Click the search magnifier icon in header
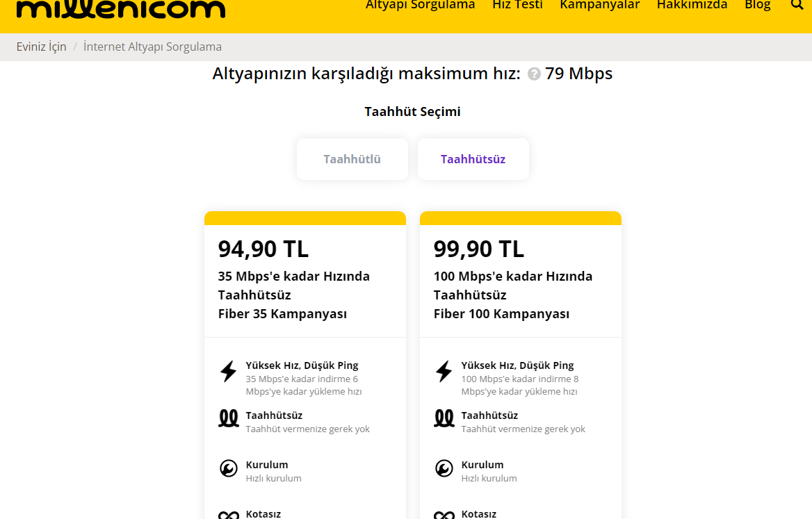This screenshot has width=812, height=519. (797, 5)
